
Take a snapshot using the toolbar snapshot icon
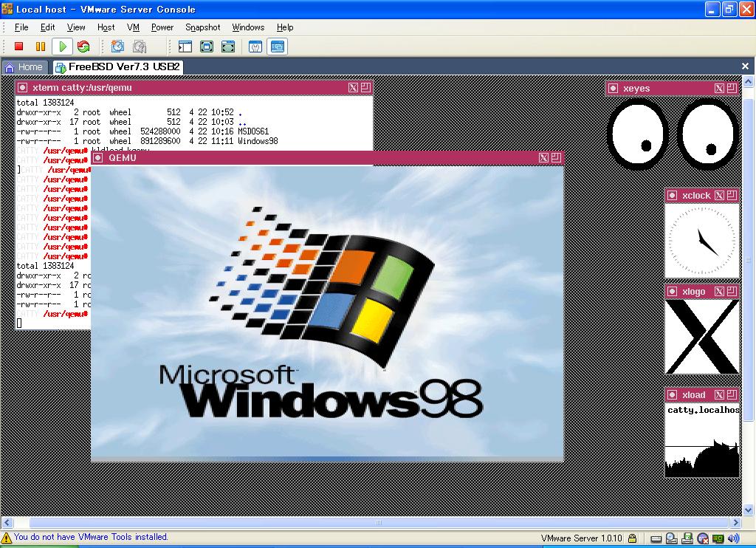(117, 47)
